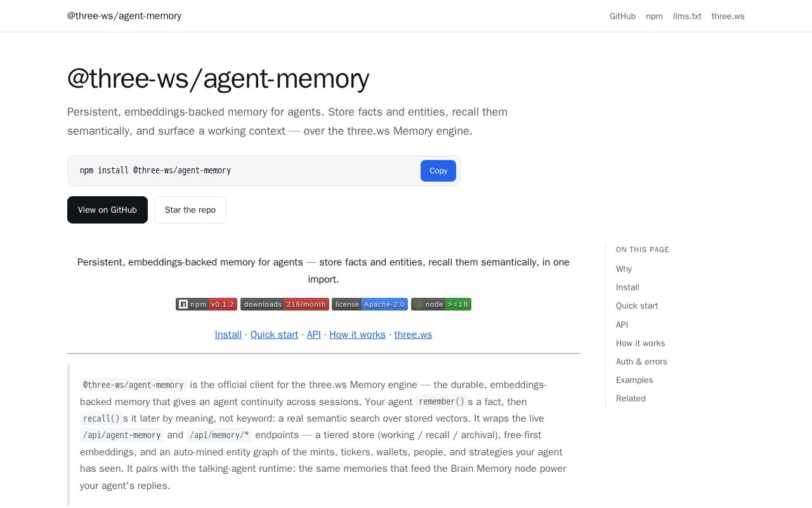
Task: Open three.ws link in top navigation
Action: [728, 16]
